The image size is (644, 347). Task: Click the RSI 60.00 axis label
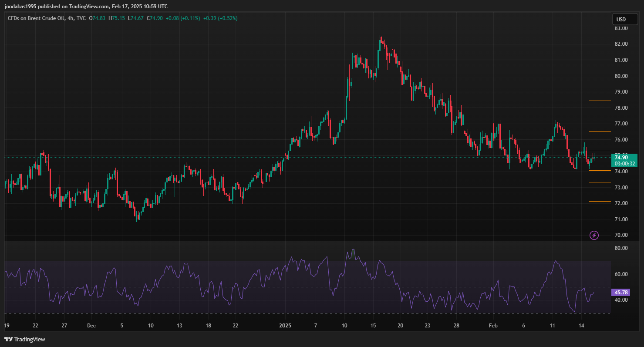(621, 274)
